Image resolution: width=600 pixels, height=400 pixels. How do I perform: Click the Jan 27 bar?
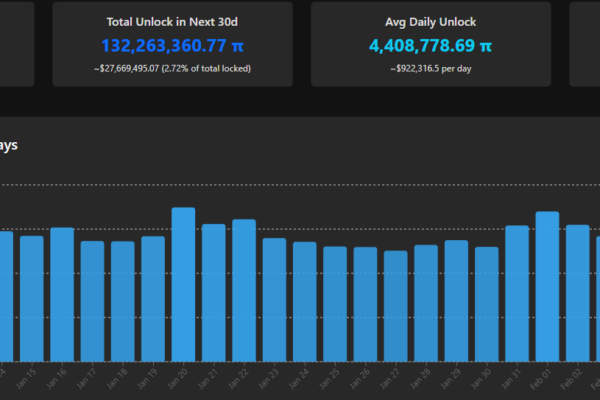click(396, 305)
